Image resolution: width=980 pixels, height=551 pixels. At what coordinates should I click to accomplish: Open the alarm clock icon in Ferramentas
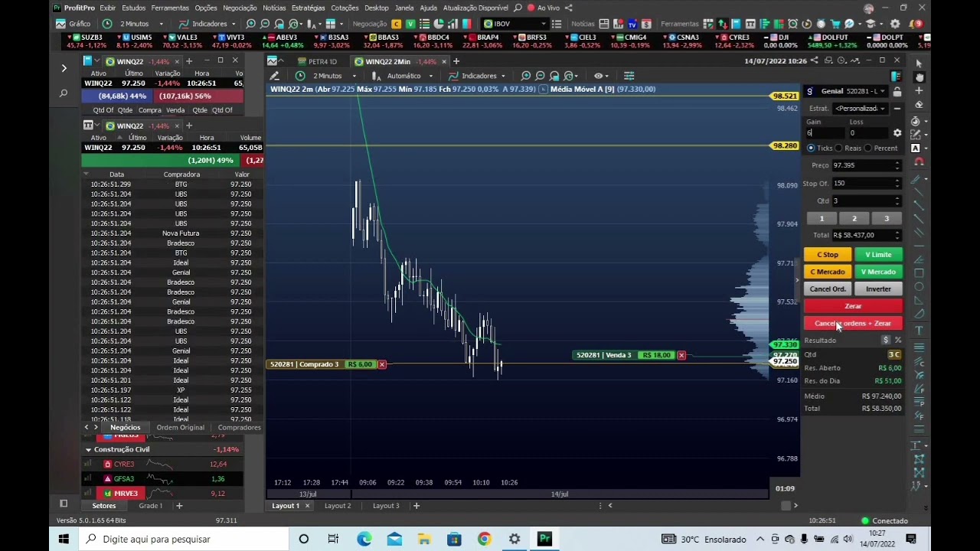click(792, 24)
